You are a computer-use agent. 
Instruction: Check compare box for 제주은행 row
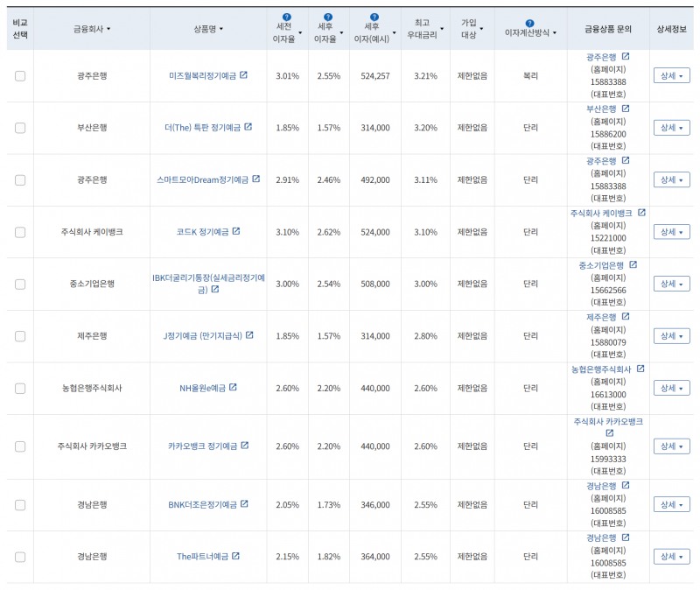[20, 336]
